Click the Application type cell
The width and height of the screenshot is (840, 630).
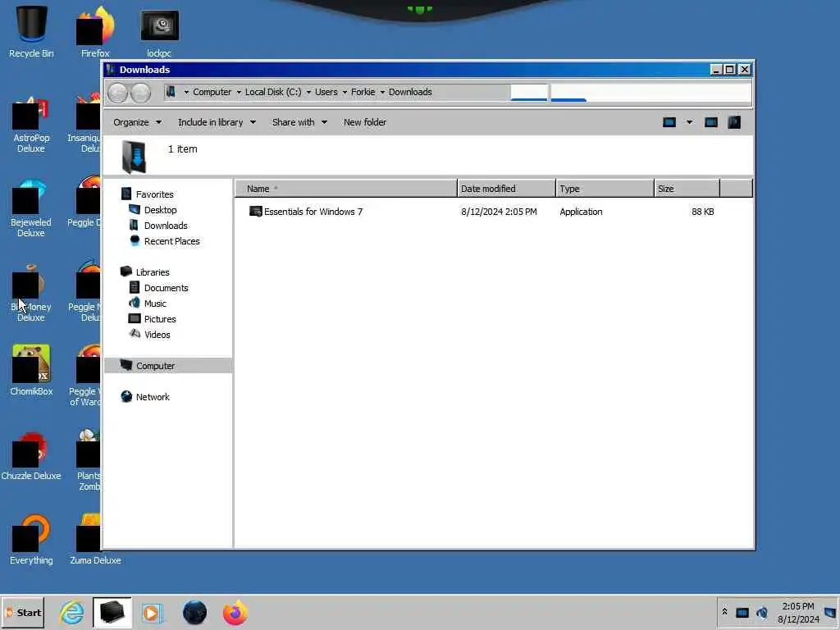click(x=581, y=212)
